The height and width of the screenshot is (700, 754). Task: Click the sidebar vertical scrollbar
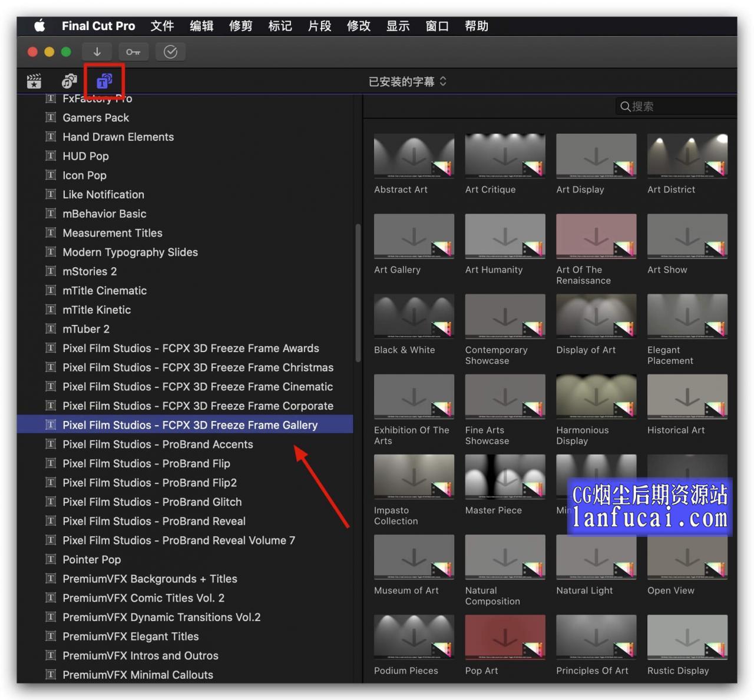pyautogui.click(x=358, y=293)
